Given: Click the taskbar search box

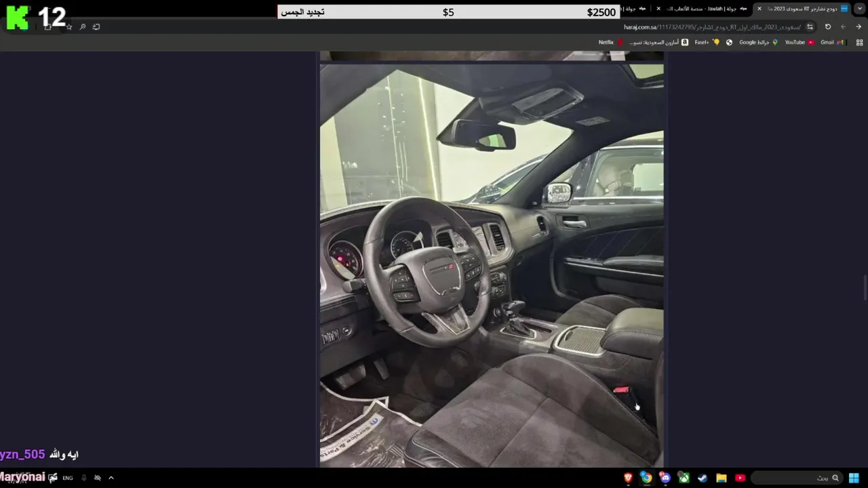Looking at the screenshot, I should coord(797,478).
